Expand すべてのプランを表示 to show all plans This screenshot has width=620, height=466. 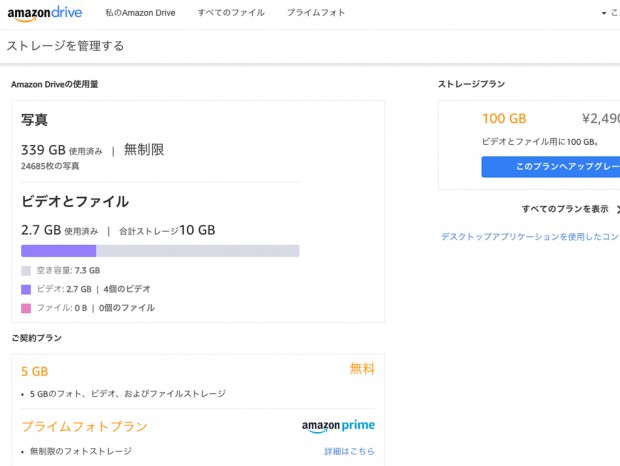coord(567,209)
